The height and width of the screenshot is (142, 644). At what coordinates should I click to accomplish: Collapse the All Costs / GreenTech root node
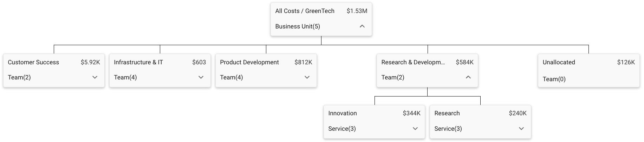pyautogui.click(x=362, y=26)
